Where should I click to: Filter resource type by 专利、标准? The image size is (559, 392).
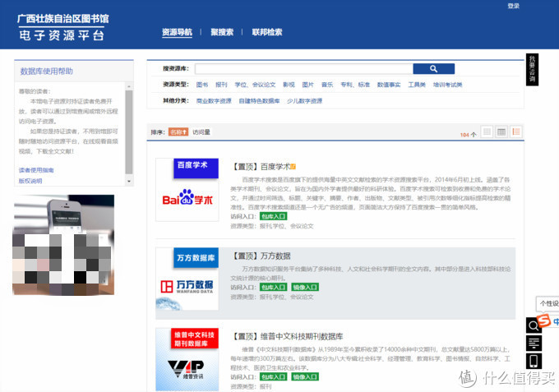tap(355, 85)
